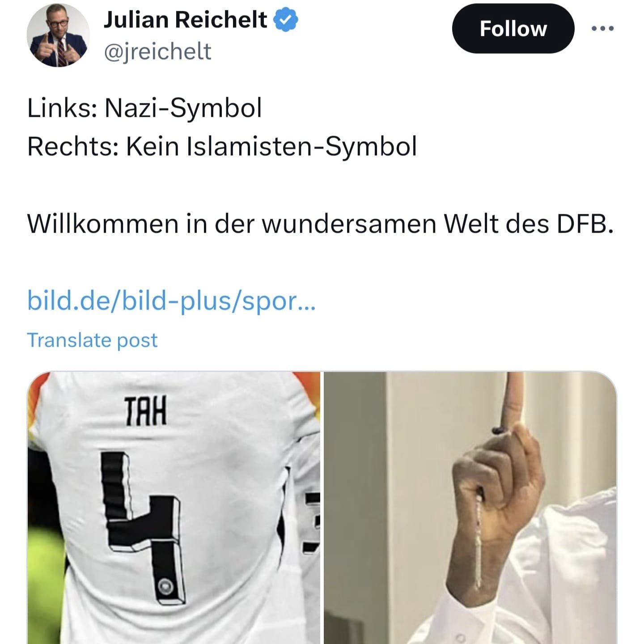Translate post into your language
Image resolution: width=644 pixels, height=644 pixels.
pyautogui.click(x=92, y=340)
